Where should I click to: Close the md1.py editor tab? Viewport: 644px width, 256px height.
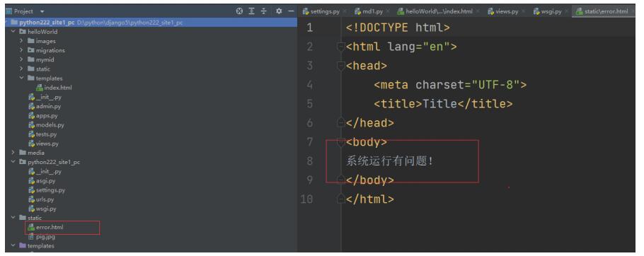pyautogui.click(x=388, y=11)
